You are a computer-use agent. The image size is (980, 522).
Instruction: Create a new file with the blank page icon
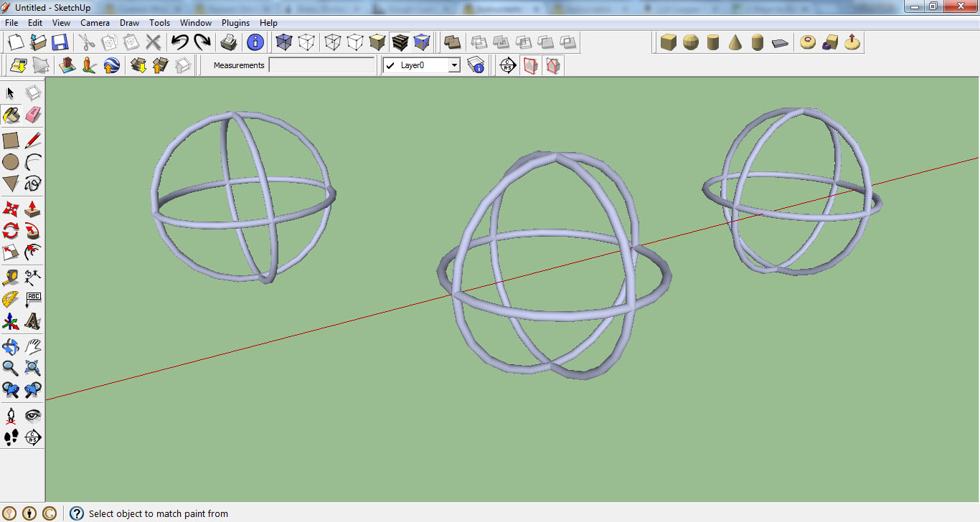click(16, 42)
